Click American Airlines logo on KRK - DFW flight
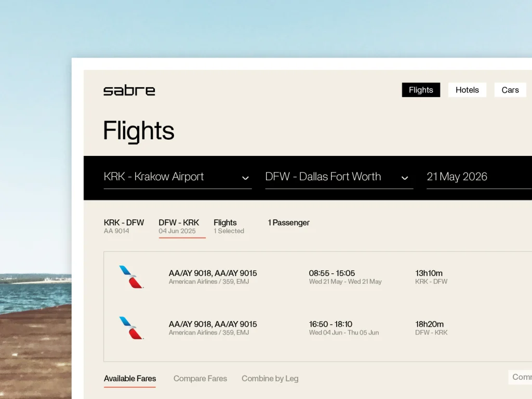 (131, 277)
